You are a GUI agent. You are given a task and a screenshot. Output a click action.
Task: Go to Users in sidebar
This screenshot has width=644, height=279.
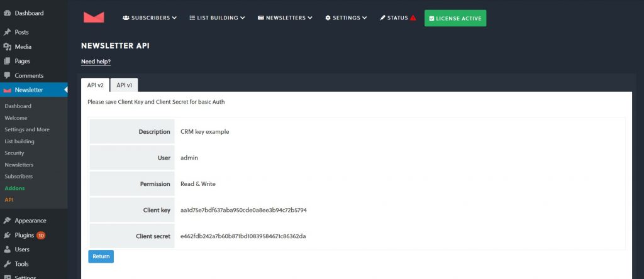[22, 249]
